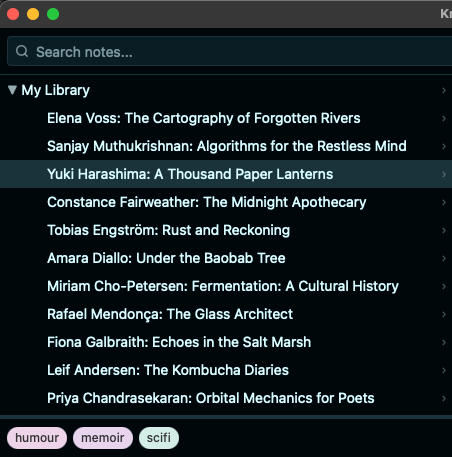Open Fermentation: A Cultural History note
Viewport: 452px width, 457px height.
point(226,286)
